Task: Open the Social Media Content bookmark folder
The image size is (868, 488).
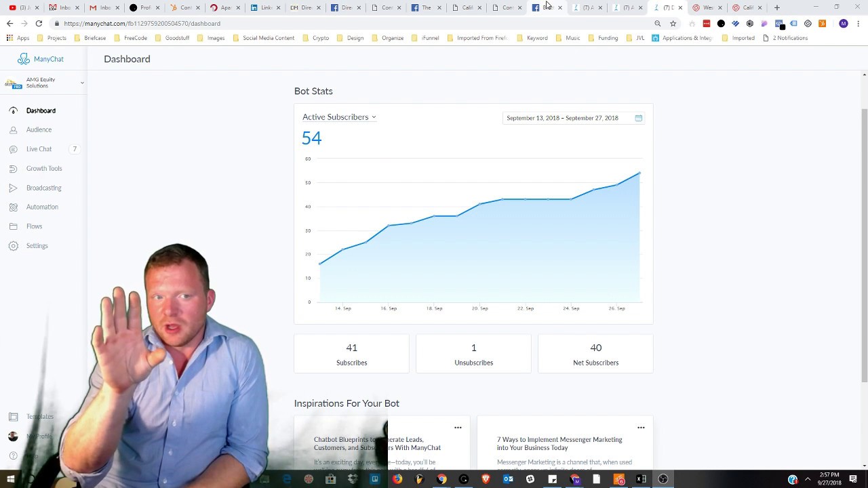Action: pyautogui.click(x=264, y=38)
